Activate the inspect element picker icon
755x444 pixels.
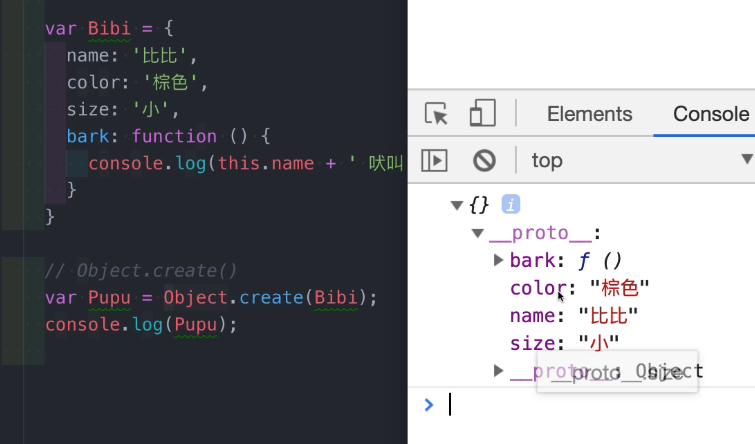(x=436, y=114)
